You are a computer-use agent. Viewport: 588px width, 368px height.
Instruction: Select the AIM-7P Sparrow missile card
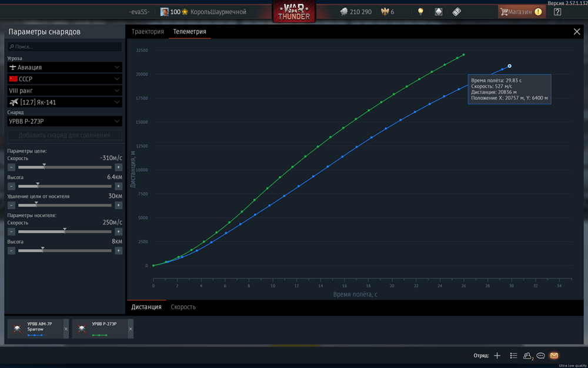[35, 329]
